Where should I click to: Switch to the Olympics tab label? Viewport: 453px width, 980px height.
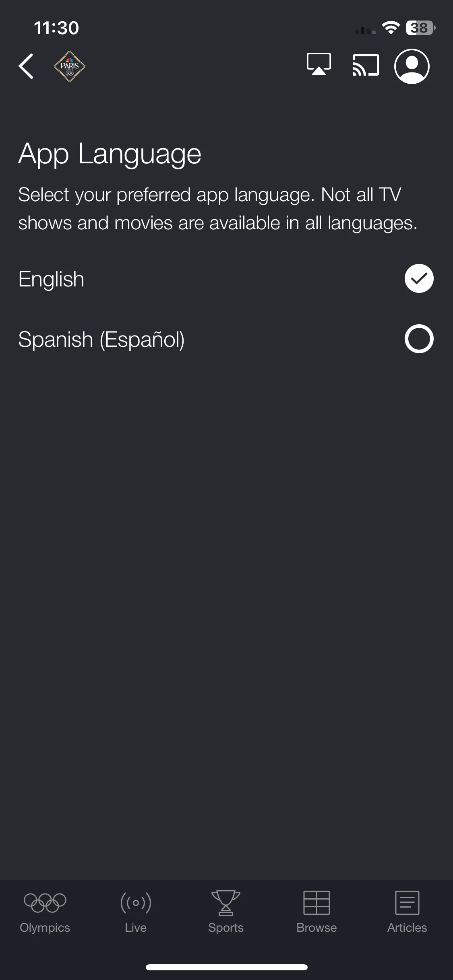coord(45,928)
